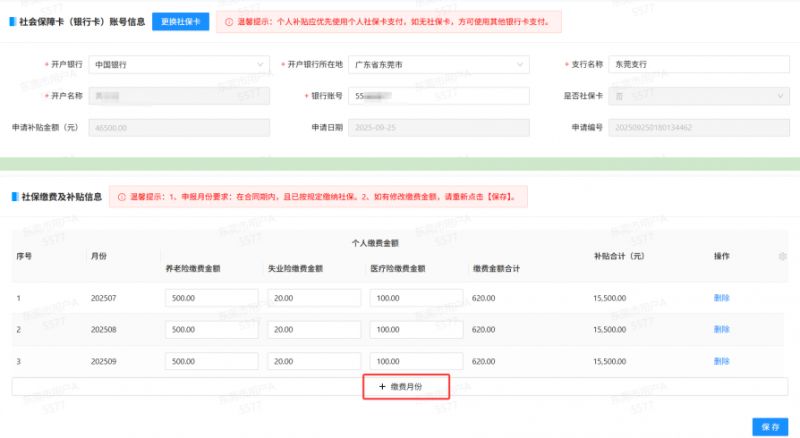Click the table settings gear icon
Screen dimensions: 800x438
pos(782,257)
